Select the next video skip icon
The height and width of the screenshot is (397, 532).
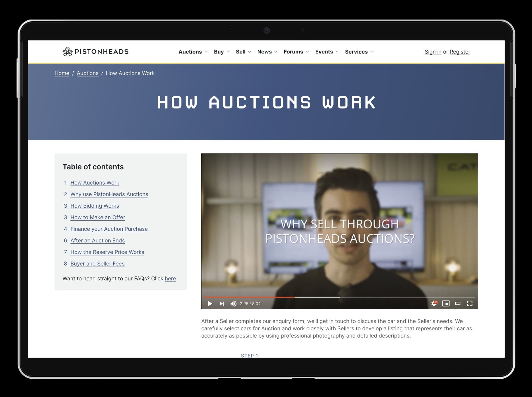tap(222, 304)
